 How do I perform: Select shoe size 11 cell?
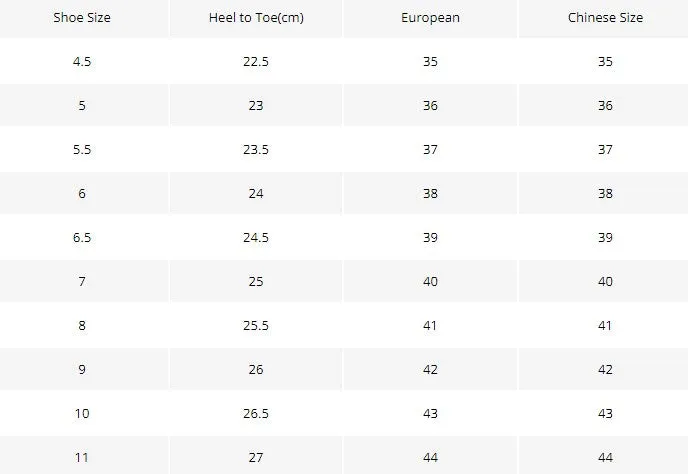click(x=82, y=458)
